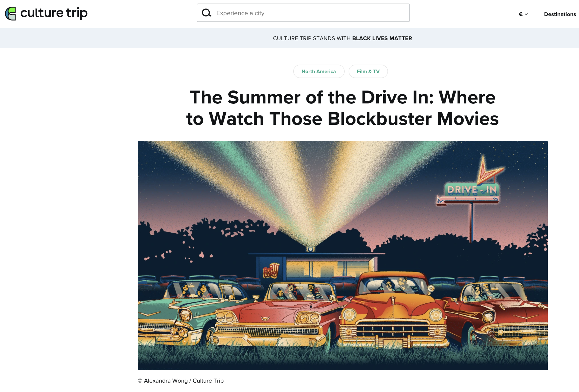Click the Culture Trip logo icon
Screen dimensions: 579x392
[10, 13]
